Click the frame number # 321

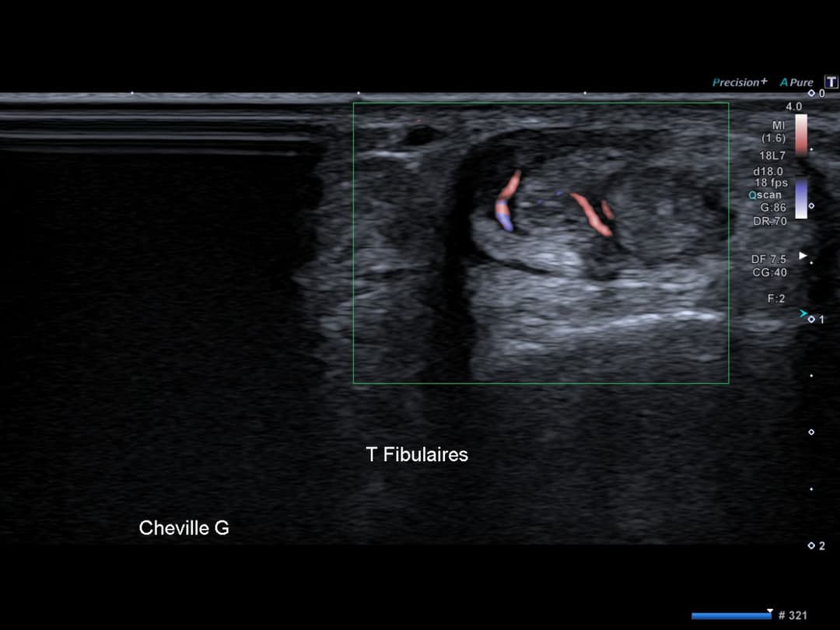pos(793,615)
